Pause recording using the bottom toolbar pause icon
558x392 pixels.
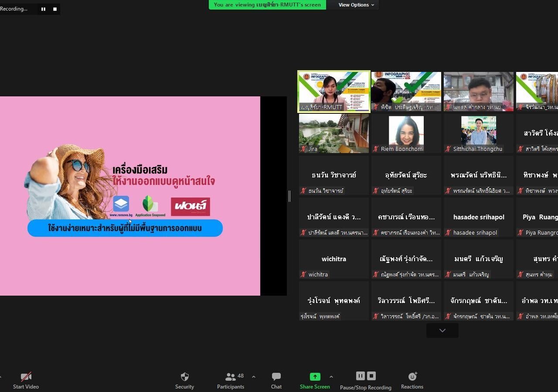pos(360,376)
